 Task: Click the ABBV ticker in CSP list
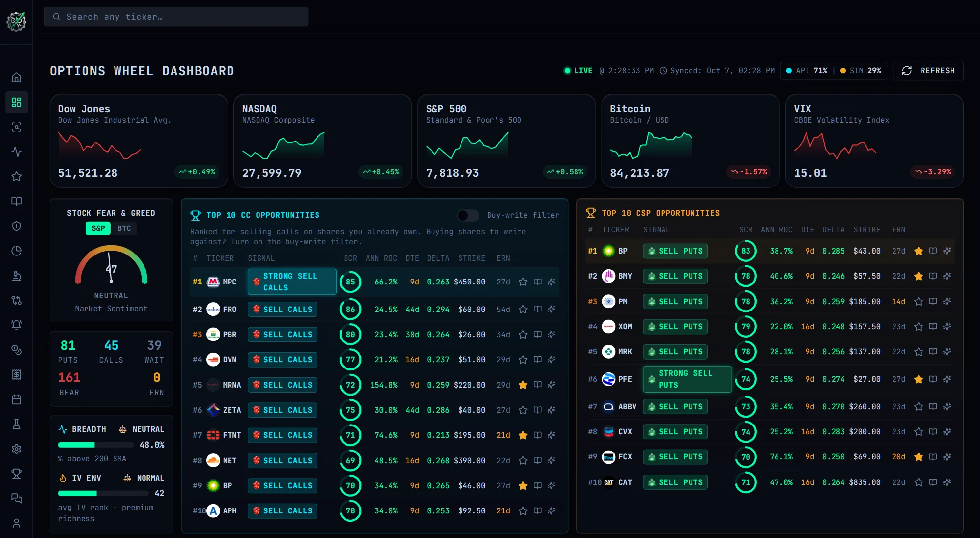tap(627, 407)
